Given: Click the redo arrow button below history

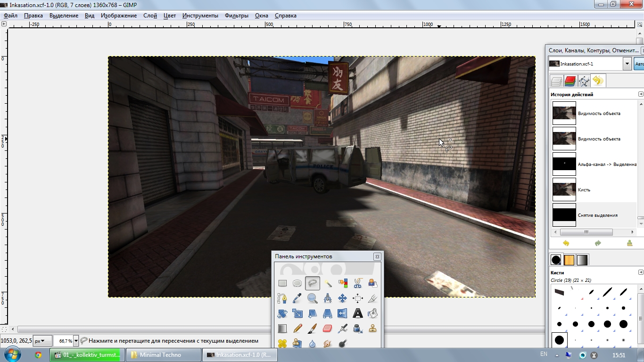Looking at the screenshot, I should tap(598, 243).
